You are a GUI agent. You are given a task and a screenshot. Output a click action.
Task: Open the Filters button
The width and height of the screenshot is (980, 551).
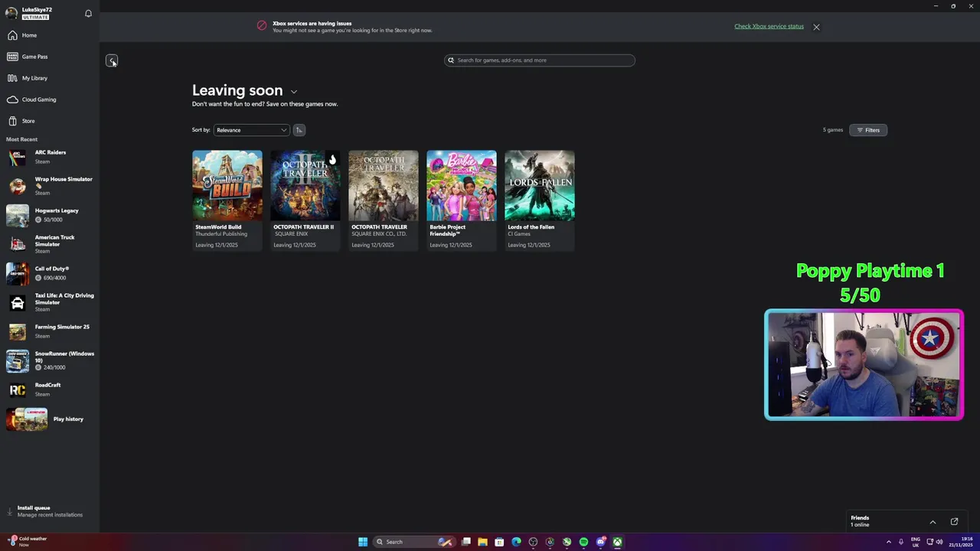point(868,130)
